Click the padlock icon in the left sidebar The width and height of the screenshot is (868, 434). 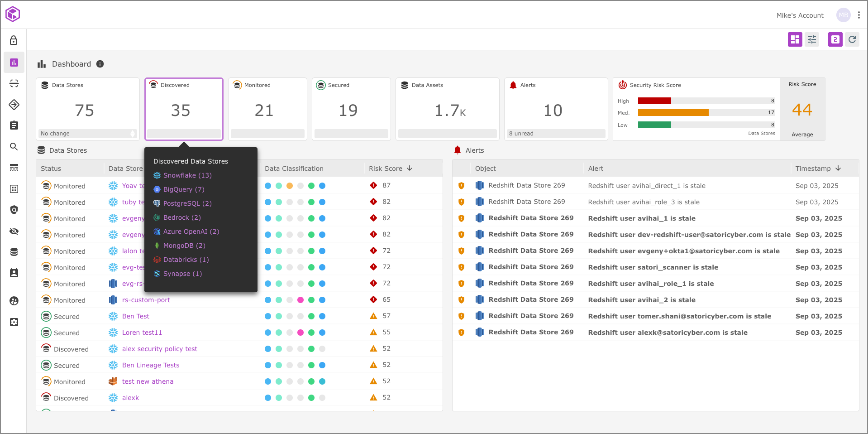click(x=14, y=40)
